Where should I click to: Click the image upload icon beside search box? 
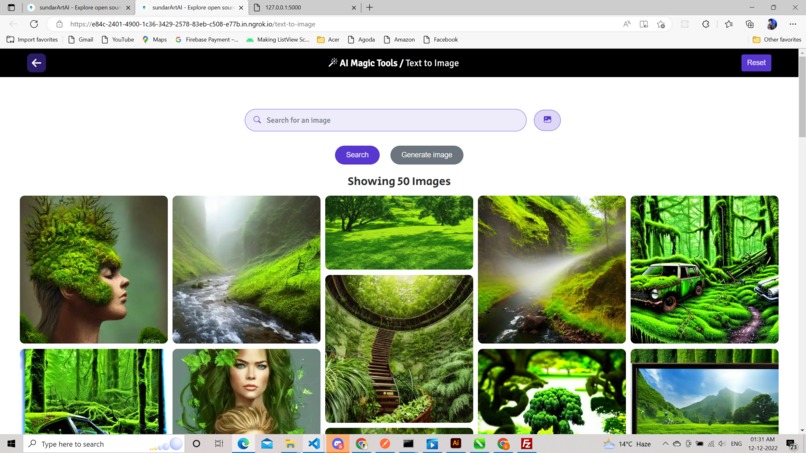click(547, 120)
